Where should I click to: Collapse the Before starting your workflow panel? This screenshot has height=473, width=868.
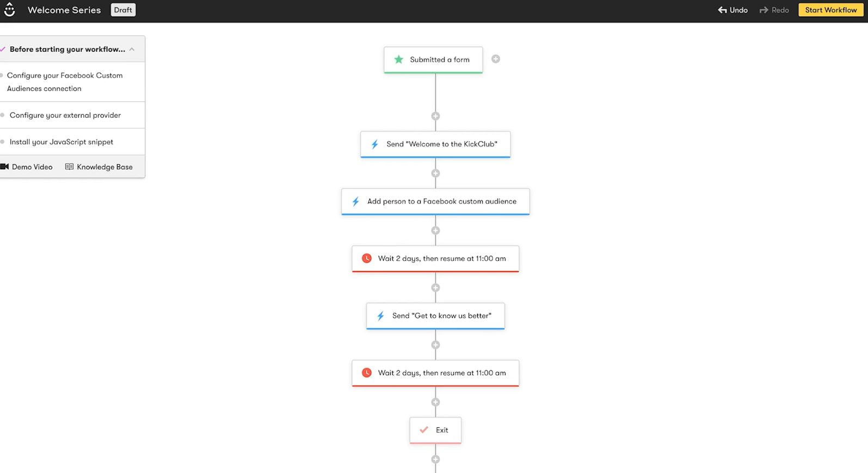[132, 48]
